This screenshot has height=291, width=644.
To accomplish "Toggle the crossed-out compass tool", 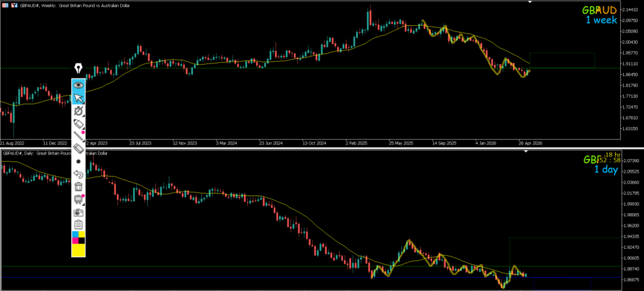I will (79, 111).
